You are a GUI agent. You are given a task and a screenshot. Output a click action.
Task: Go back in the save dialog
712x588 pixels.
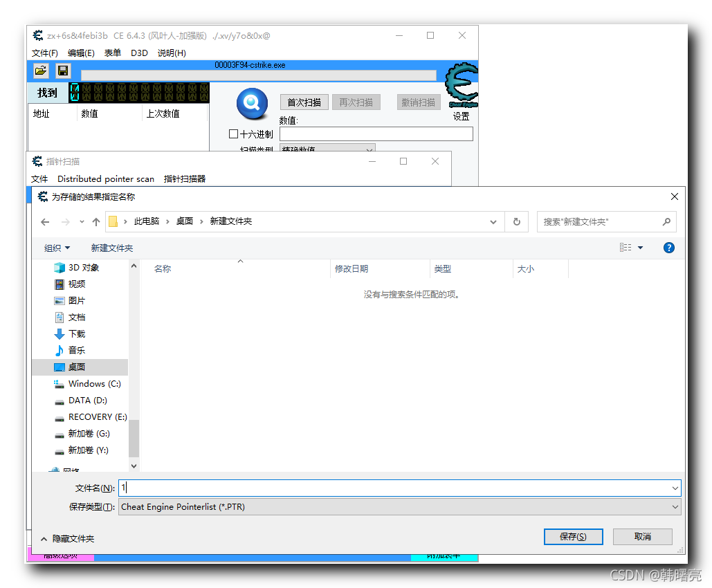point(45,222)
